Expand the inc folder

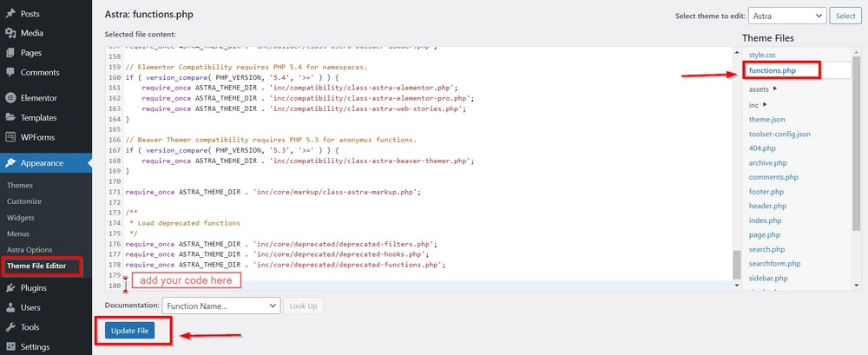(758, 105)
